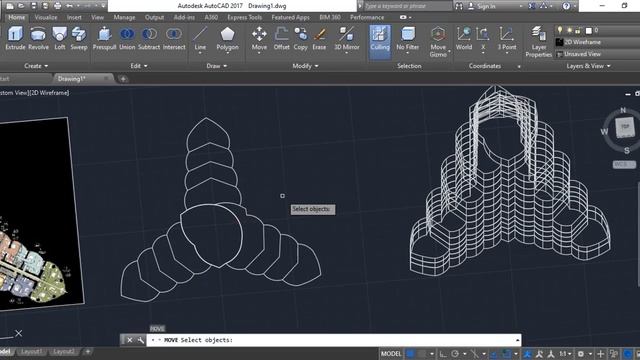This screenshot has height=360, width=640.
Task: Toggle object snap in status bar
Action: point(507,353)
